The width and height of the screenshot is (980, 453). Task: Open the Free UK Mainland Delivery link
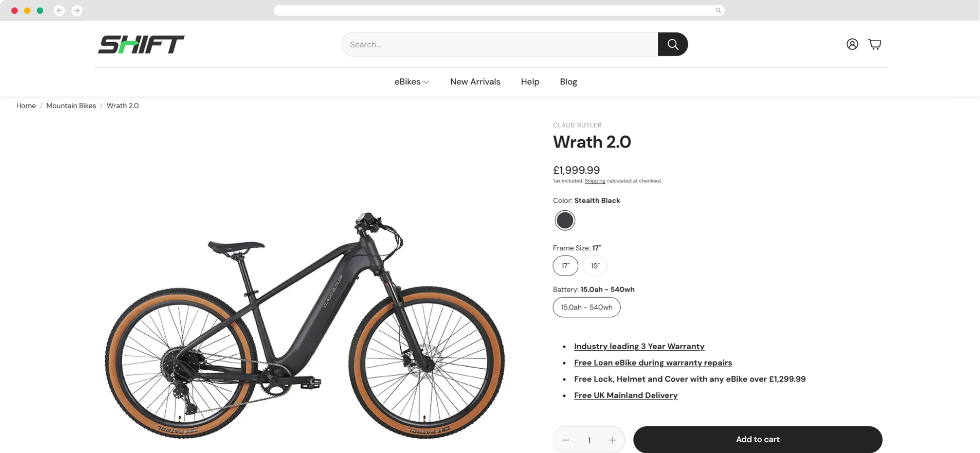tap(626, 395)
